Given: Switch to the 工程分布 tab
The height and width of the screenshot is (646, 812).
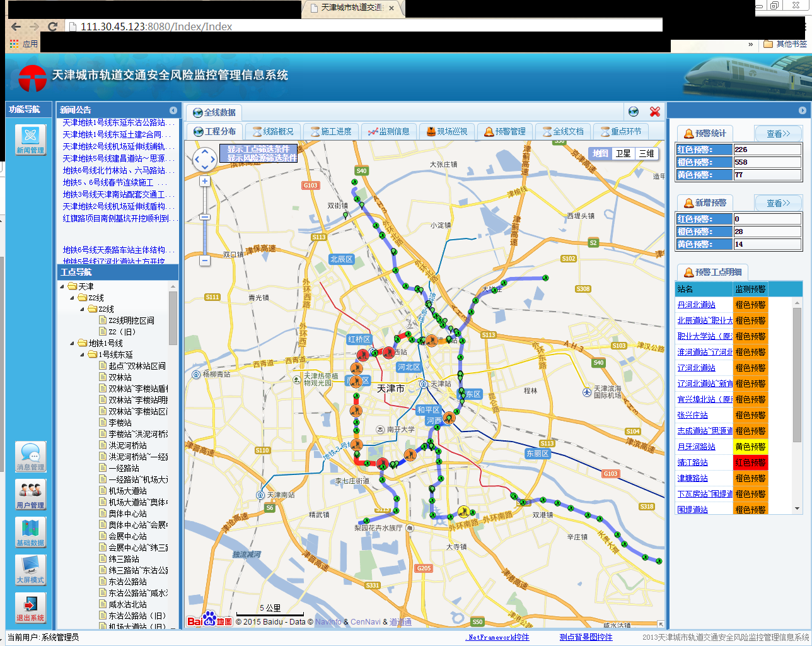Looking at the screenshot, I should (214, 131).
